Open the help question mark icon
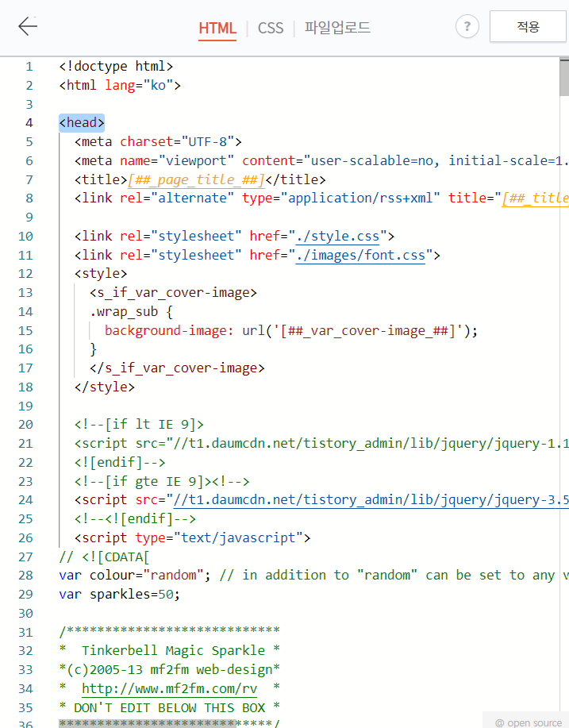This screenshot has width=569, height=728. pos(467,26)
